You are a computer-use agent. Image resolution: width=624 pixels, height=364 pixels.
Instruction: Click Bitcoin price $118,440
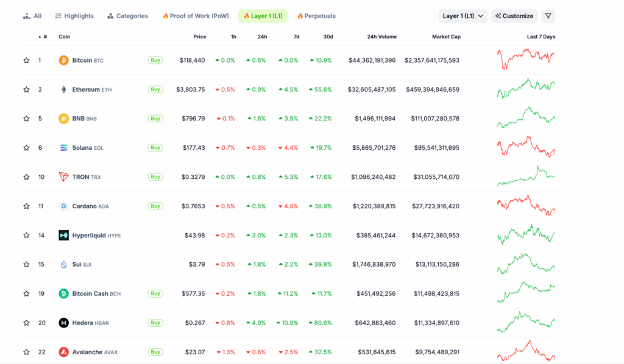tap(192, 60)
